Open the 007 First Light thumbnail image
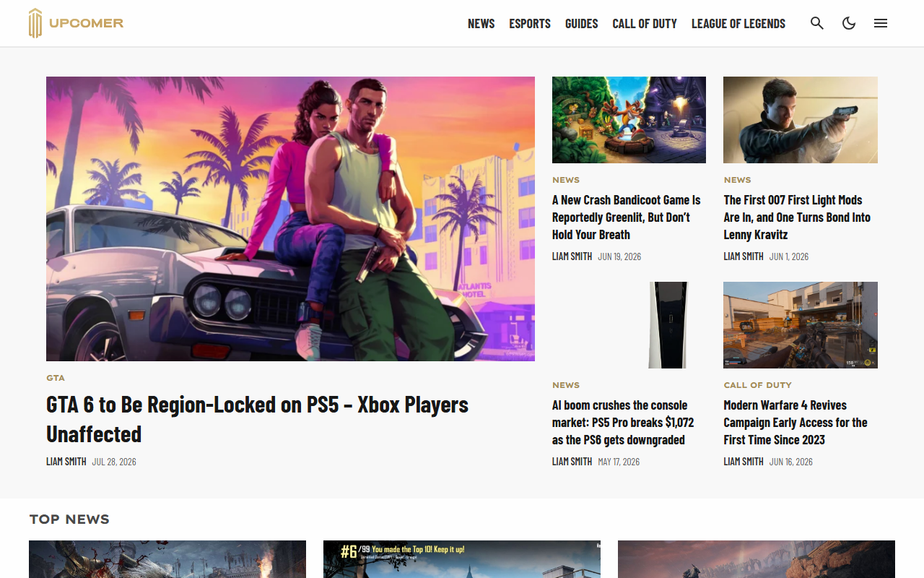924x578 pixels. pos(801,120)
